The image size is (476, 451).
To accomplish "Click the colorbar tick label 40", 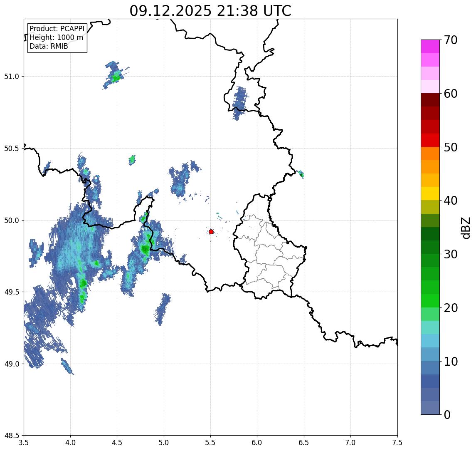I will tap(451, 201).
